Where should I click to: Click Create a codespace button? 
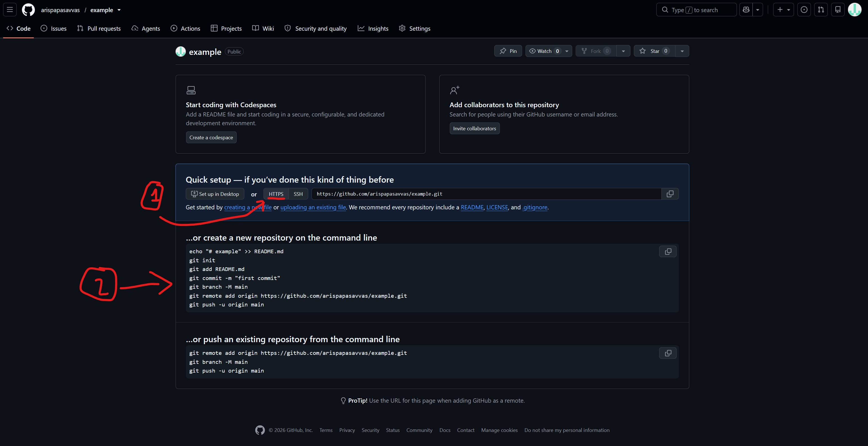pos(211,137)
